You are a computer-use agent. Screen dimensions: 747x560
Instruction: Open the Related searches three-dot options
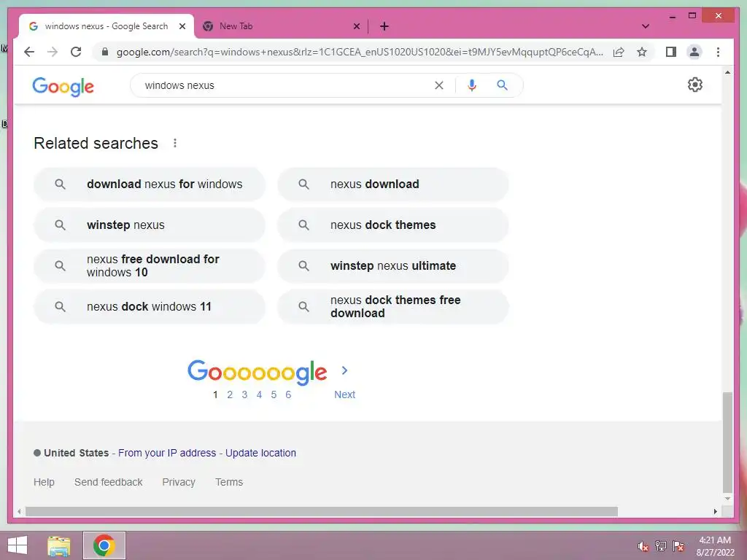pos(175,144)
